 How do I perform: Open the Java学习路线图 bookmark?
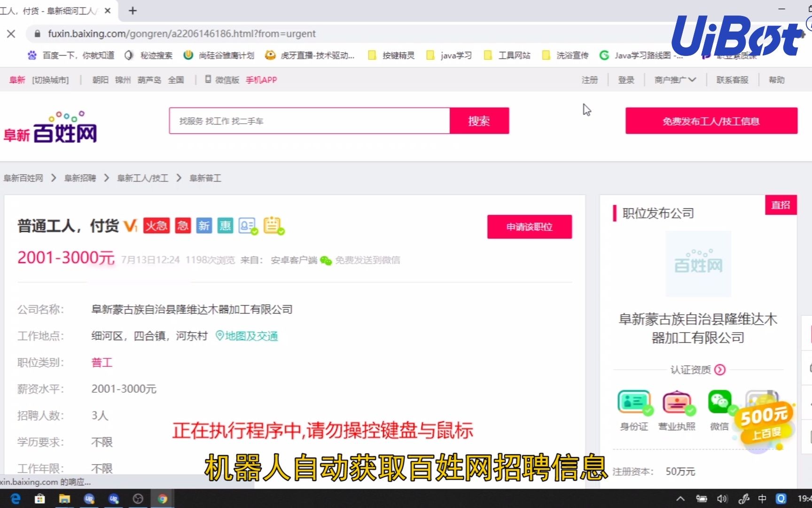tap(641, 56)
